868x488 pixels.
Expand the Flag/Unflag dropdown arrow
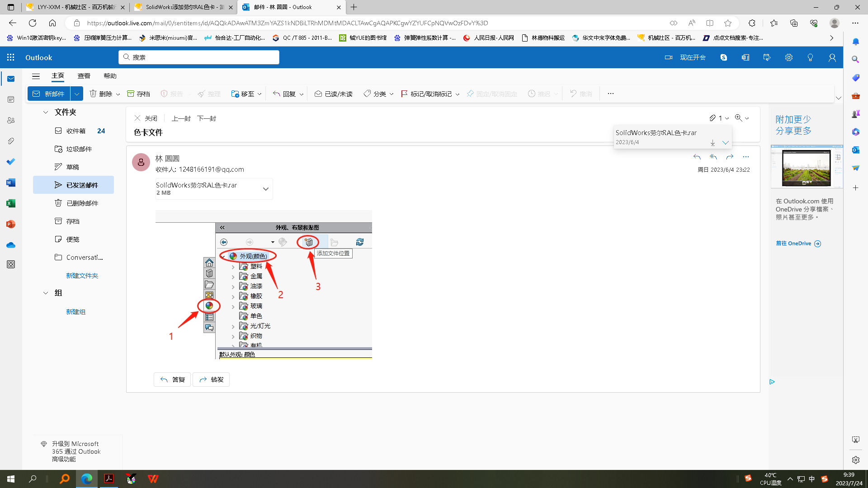pyautogui.click(x=458, y=94)
